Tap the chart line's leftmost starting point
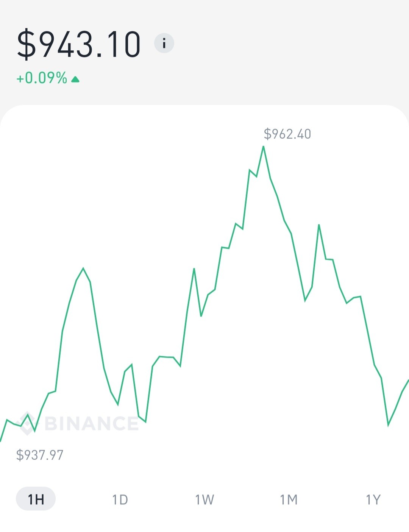Viewport: 409px width, 532px height. pos(1,441)
